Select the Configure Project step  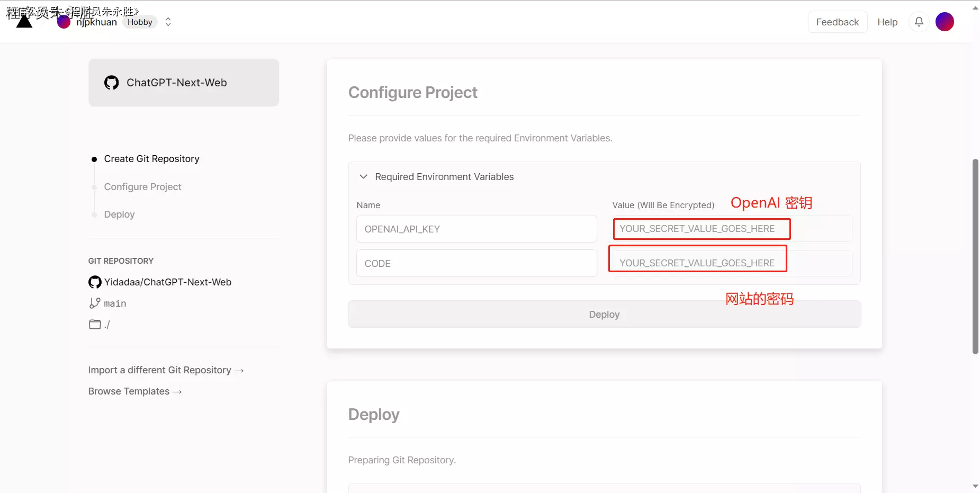pyautogui.click(x=142, y=187)
